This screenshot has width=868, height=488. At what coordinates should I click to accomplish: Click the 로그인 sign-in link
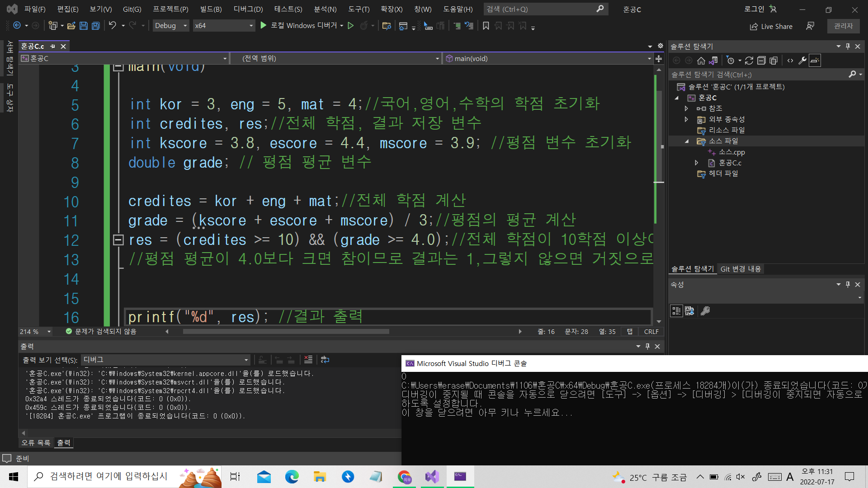754,9
